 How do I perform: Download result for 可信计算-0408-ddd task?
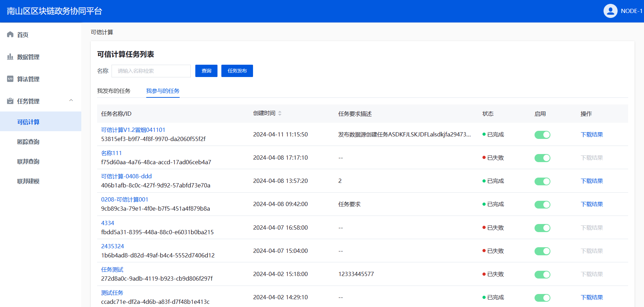point(592,181)
